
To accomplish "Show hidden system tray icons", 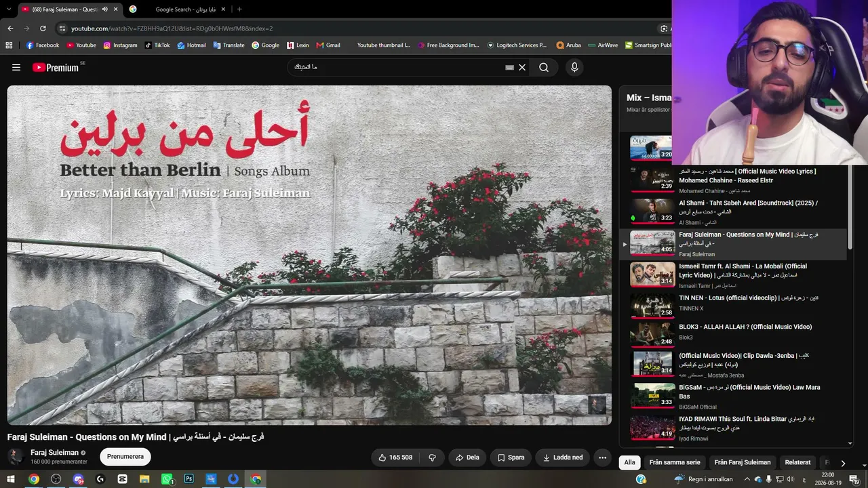I will [x=747, y=479].
